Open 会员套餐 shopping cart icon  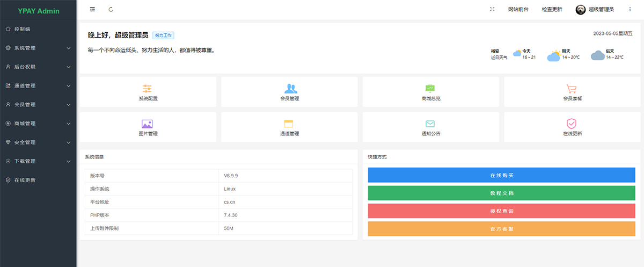[x=572, y=89]
